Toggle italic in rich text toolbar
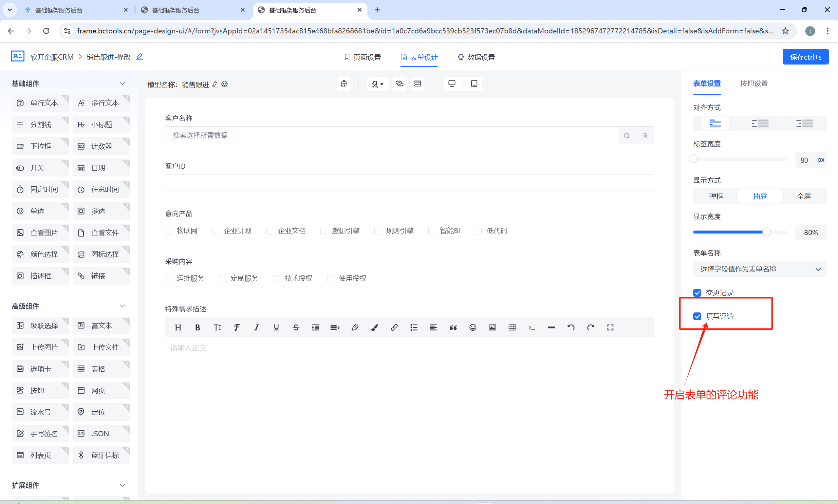 257,327
